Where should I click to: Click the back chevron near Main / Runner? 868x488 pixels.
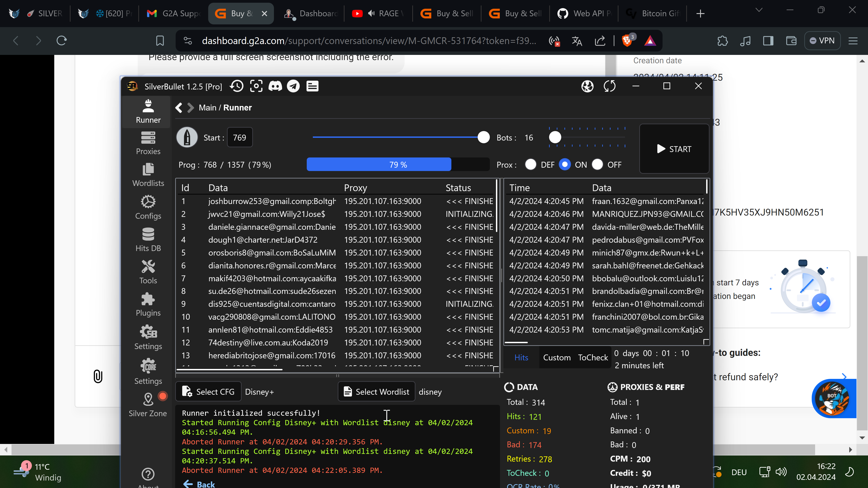tap(179, 108)
